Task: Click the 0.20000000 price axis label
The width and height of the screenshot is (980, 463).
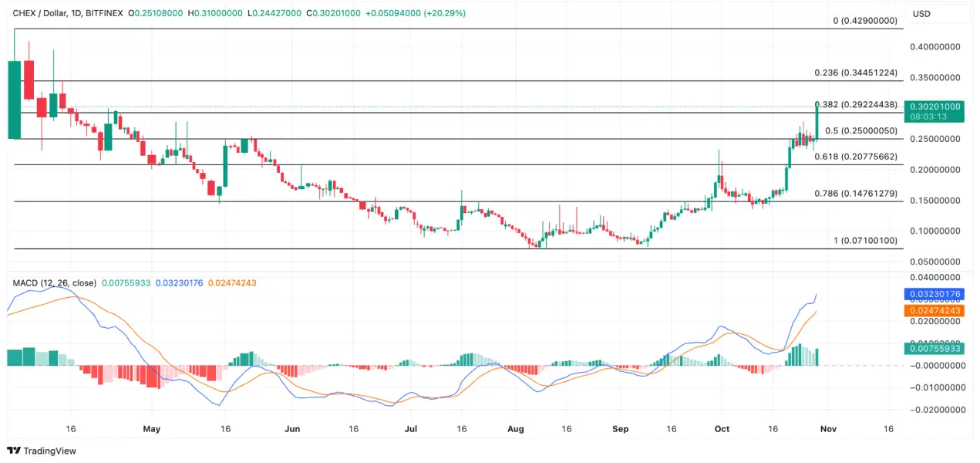Action: tap(935, 170)
